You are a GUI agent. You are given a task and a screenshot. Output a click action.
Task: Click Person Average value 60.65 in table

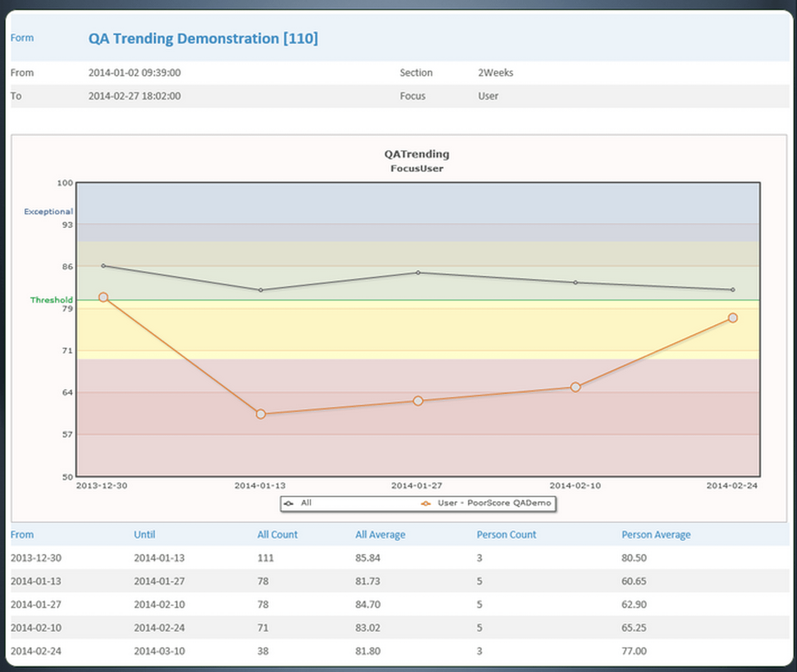pos(634,581)
